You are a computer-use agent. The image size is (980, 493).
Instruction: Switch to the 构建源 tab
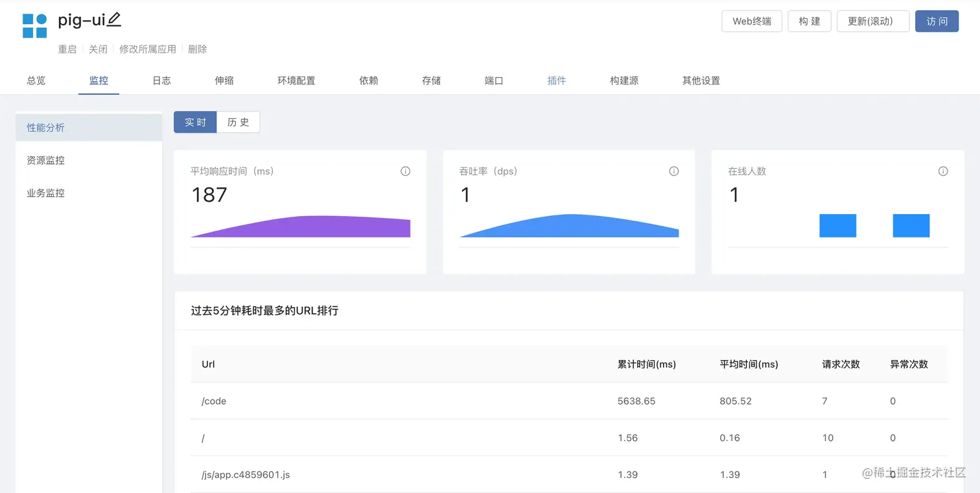(624, 80)
